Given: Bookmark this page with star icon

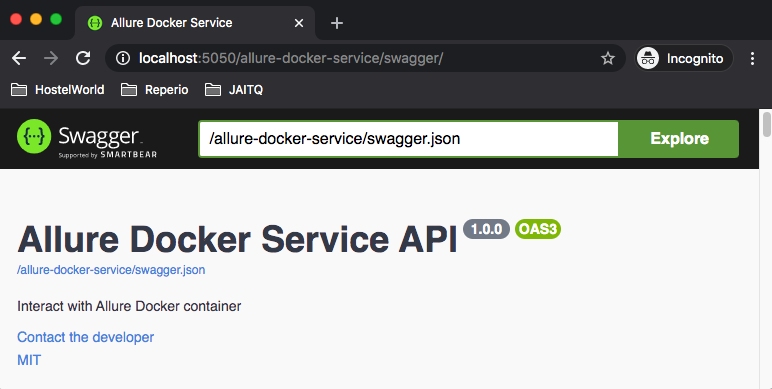Looking at the screenshot, I should 608,58.
